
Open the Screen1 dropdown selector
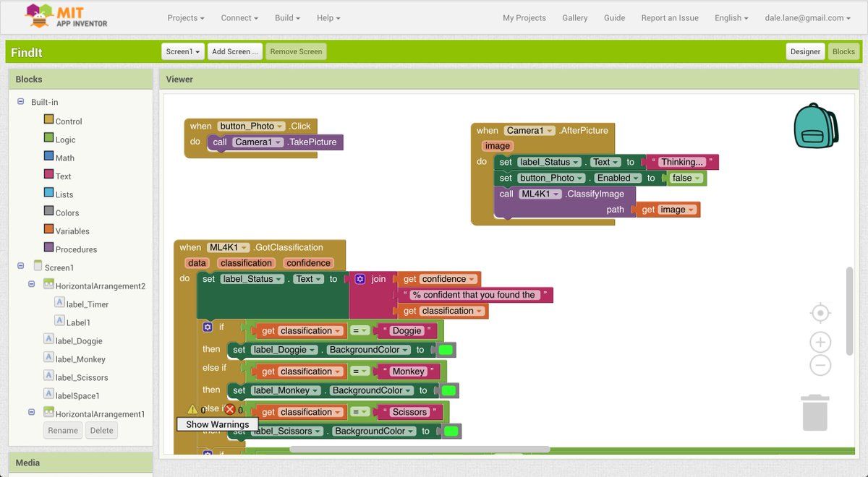coord(182,52)
